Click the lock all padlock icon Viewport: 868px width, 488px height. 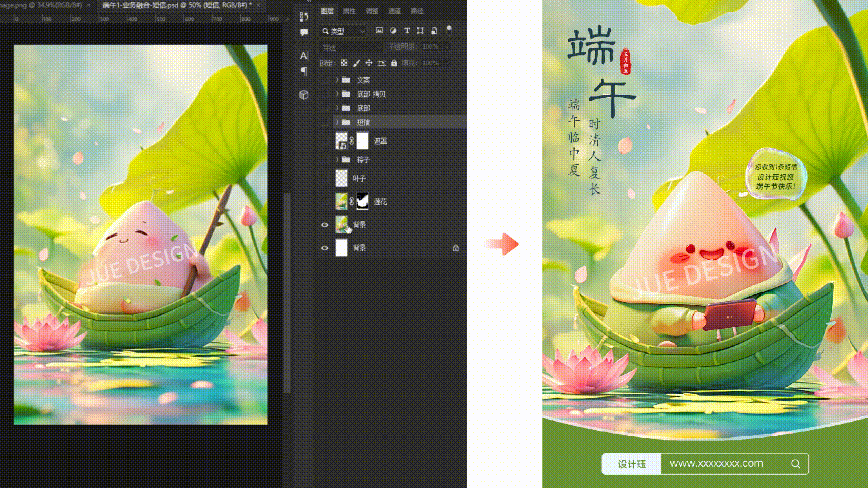394,63
